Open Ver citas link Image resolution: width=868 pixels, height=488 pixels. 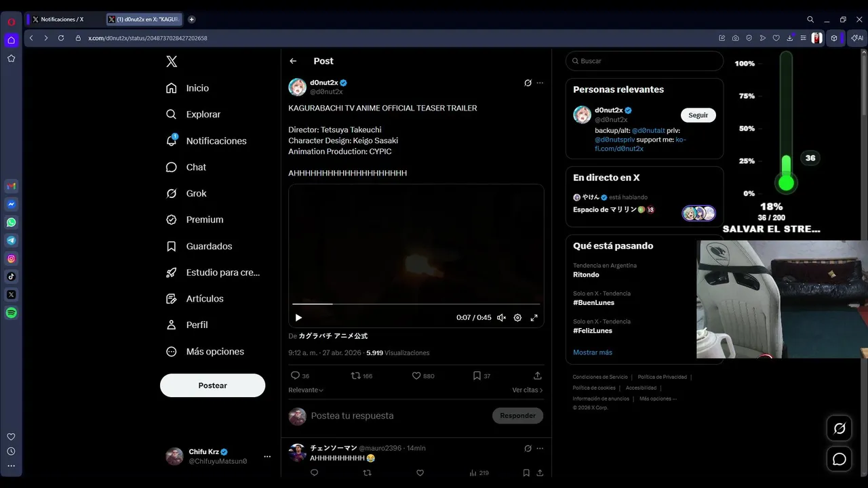click(x=528, y=390)
